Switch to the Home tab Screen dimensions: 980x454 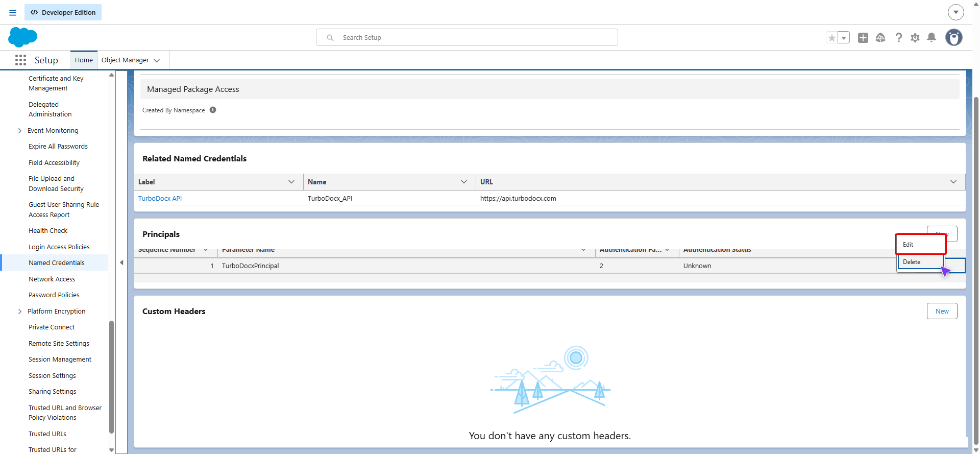tap(84, 60)
